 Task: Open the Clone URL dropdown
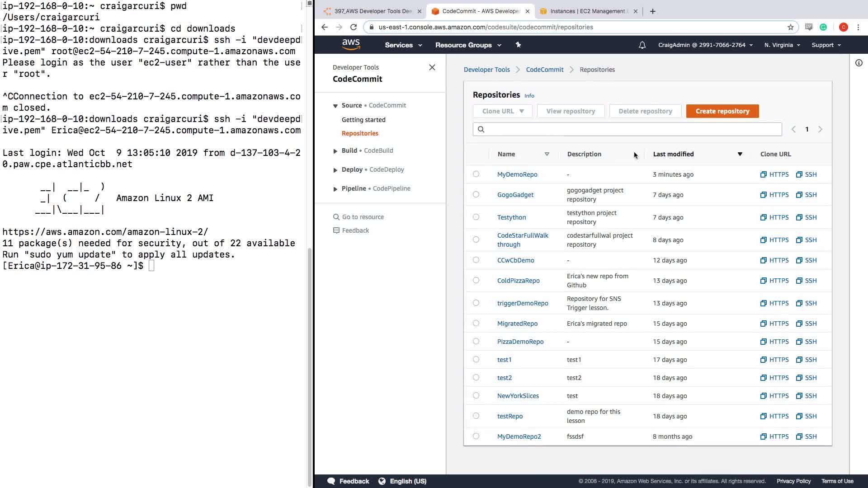pyautogui.click(x=502, y=111)
